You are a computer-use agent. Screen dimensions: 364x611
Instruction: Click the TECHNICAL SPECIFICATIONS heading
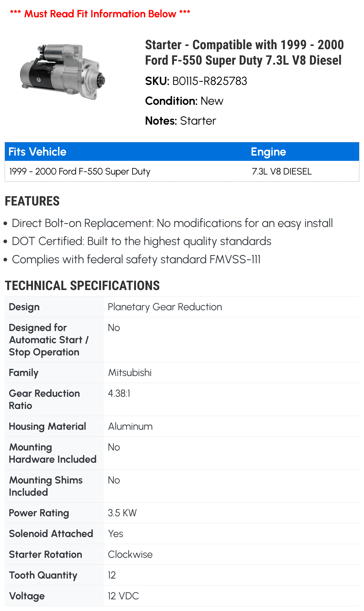click(x=82, y=285)
